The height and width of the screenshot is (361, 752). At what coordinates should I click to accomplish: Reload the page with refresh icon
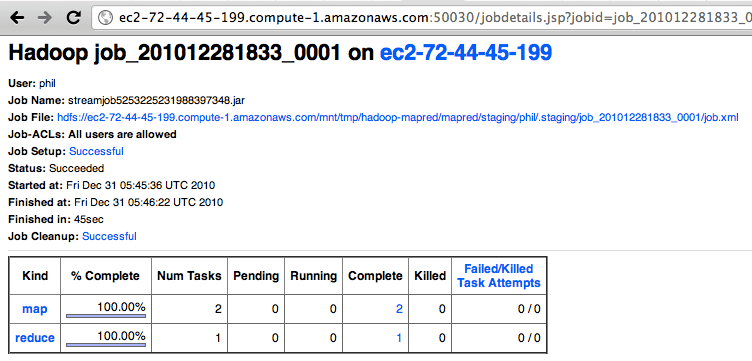pos(73,18)
